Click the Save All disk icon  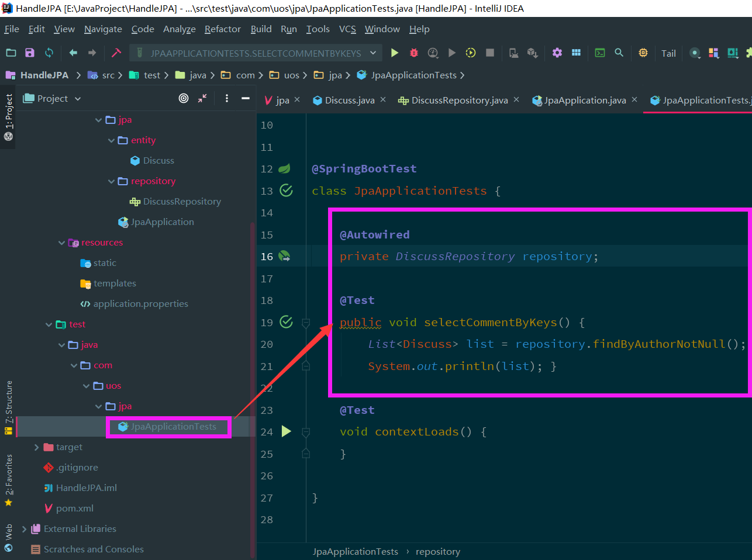(x=30, y=53)
